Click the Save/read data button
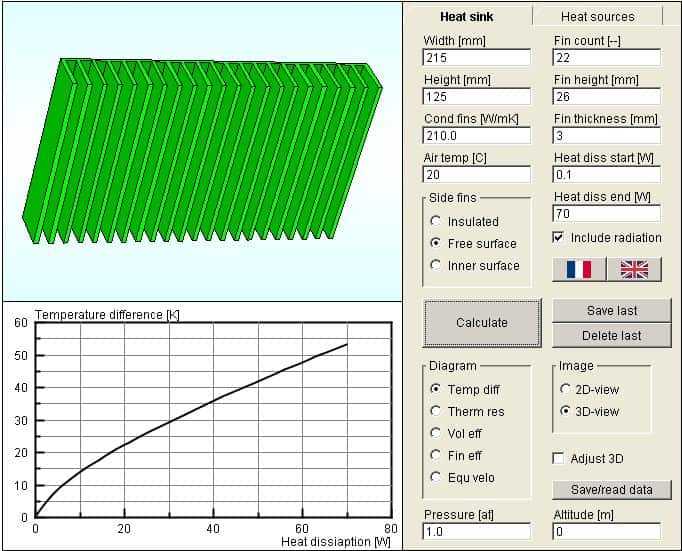Viewport: 682px width, 551px height. pos(612,490)
